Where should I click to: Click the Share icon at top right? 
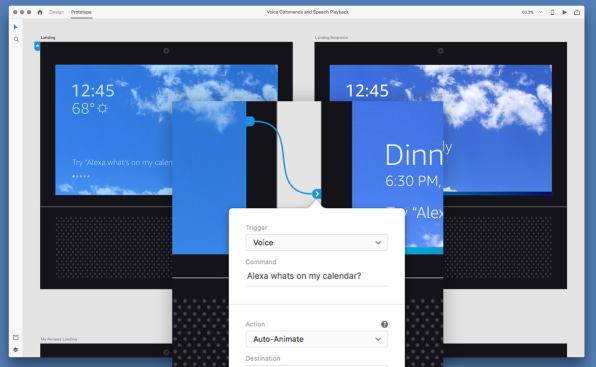pyautogui.click(x=577, y=12)
